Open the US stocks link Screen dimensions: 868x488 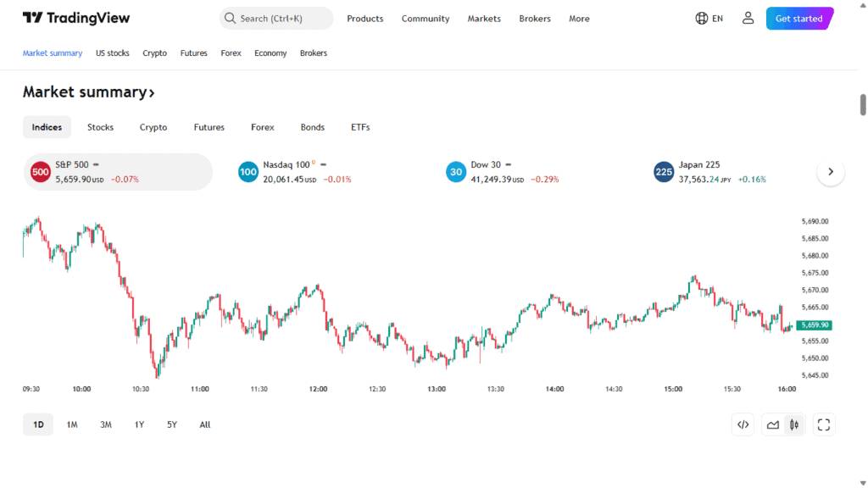[113, 53]
